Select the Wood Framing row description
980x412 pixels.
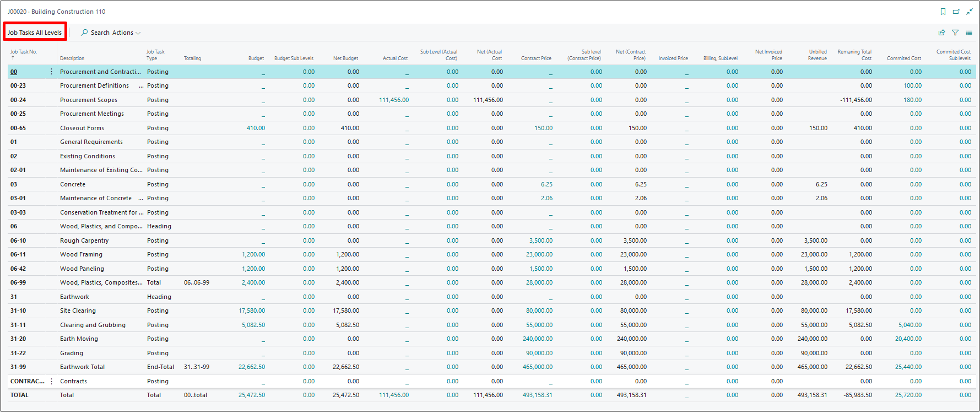(81, 254)
